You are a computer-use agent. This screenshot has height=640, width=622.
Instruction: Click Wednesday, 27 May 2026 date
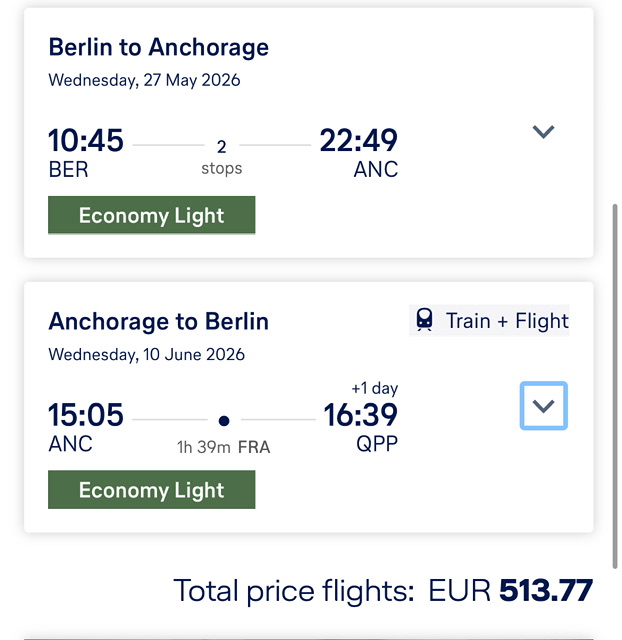[x=144, y=80]
